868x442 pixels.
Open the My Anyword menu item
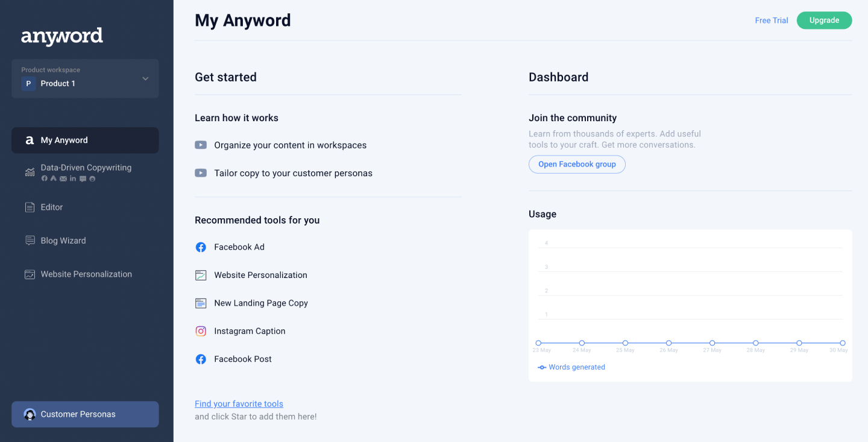click(85, 140)
